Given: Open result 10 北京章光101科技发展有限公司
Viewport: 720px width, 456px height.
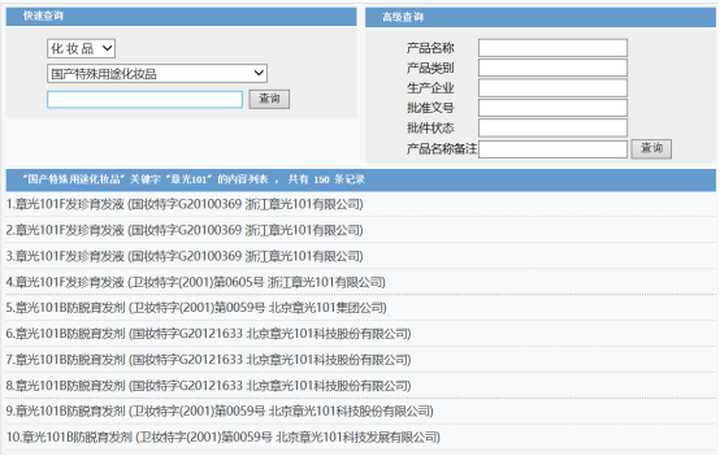Looking at the screenshot, I should click(x=223, y=437).
